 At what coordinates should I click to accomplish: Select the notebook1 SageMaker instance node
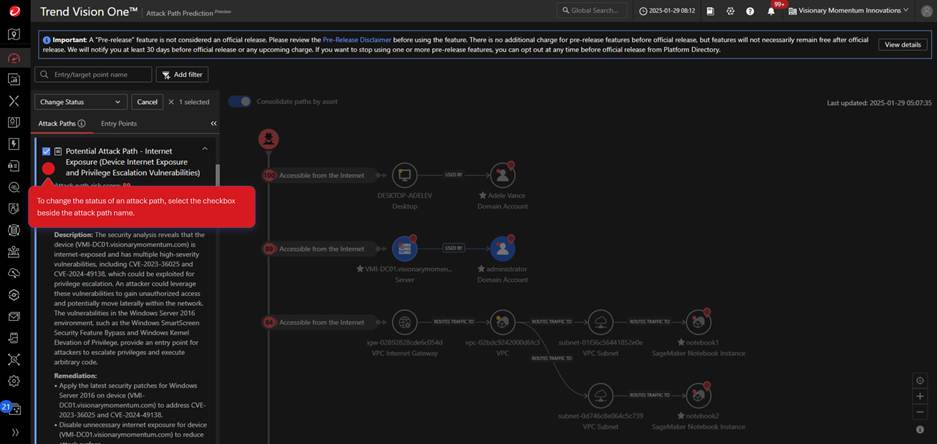coord(699,322)
